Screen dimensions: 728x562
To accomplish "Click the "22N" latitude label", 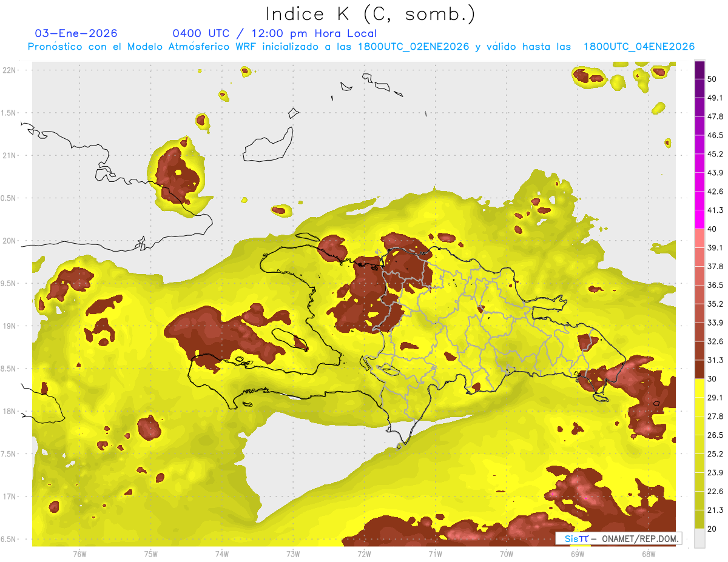I will [9, 70].
